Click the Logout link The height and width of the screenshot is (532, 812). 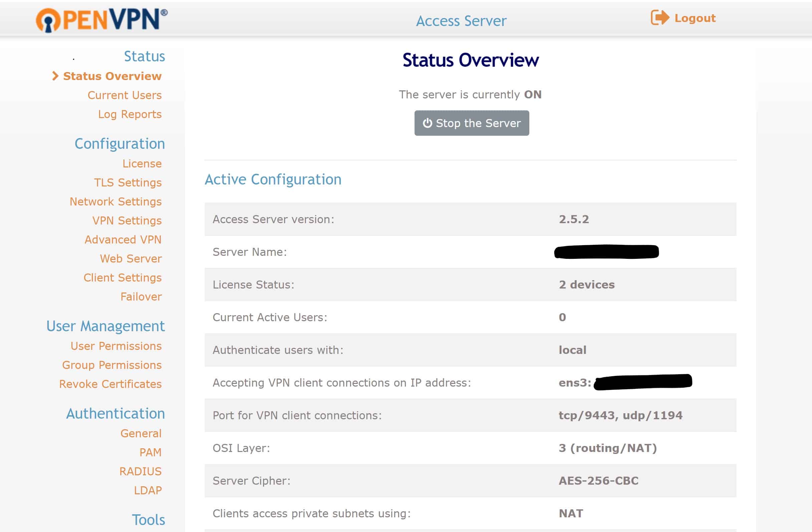click(695, 18)
